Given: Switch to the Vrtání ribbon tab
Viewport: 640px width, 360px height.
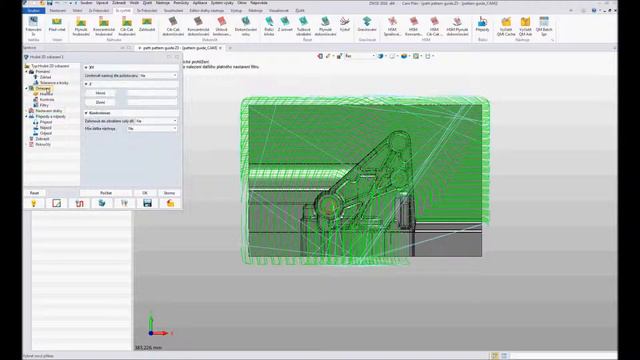Looking at the screenshot, I should click(77, 11).
